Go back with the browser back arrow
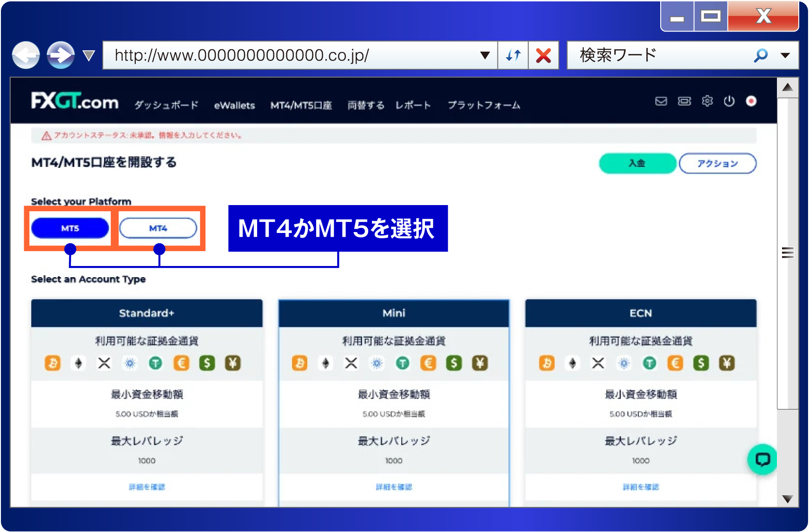 [26, 55]
